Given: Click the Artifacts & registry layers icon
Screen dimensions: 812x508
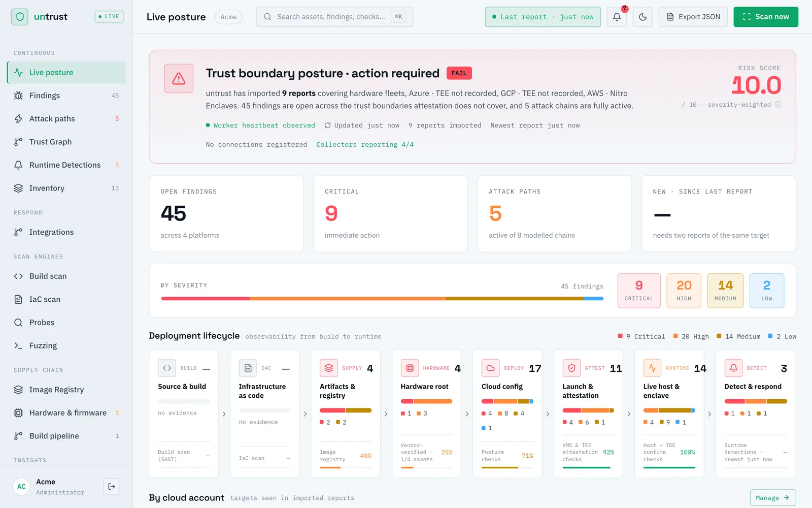Looking at the screenshot, I should [328, 368].
